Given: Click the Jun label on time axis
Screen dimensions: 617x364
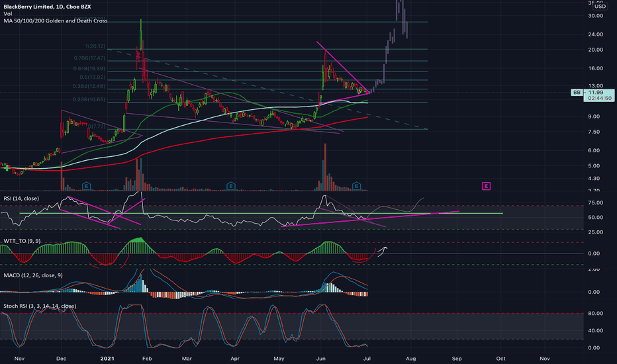Looking at the screenshot, I should 320,359.
